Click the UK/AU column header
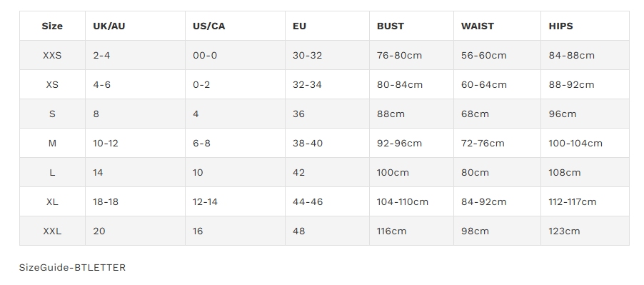Viewport: 644px width, 285px height. (x=109, y=26)
